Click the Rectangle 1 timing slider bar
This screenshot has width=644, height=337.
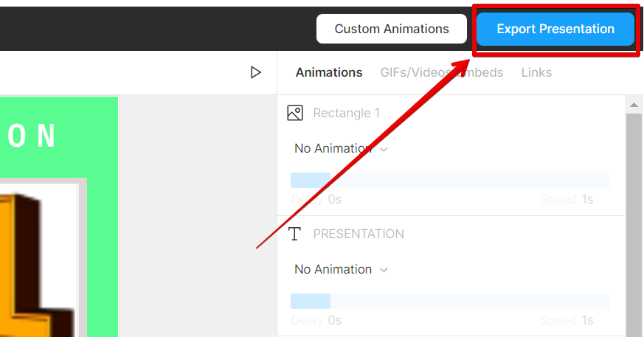(450, 181)
